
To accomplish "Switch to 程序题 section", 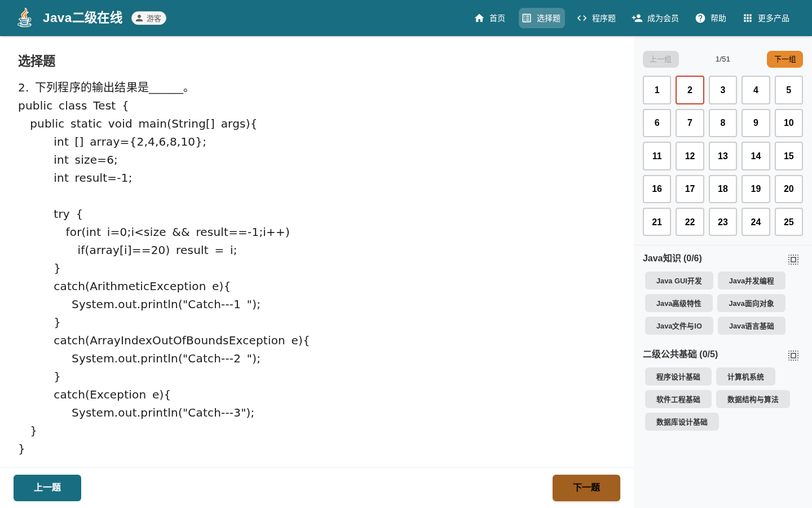I will point(596,18).
